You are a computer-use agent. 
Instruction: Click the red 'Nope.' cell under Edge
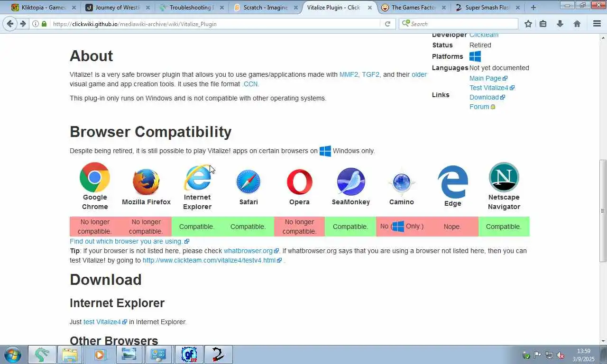[x=453, y=227]
